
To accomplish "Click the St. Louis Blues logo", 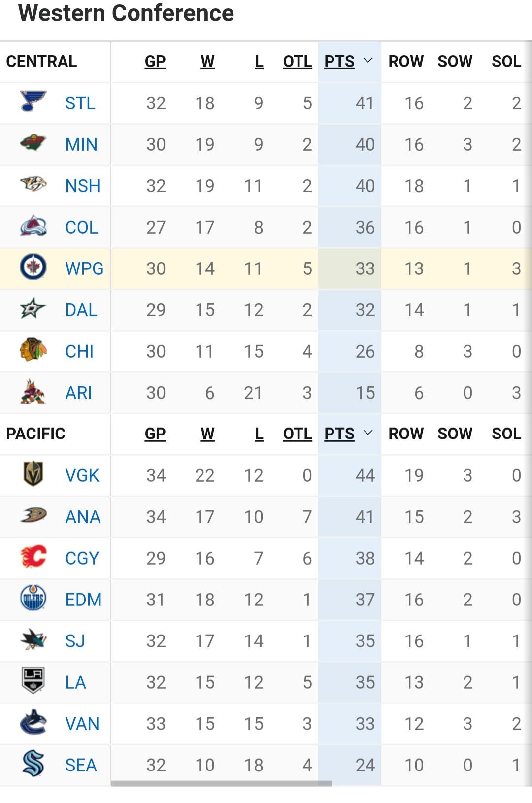I will click(x=33, y=102).
